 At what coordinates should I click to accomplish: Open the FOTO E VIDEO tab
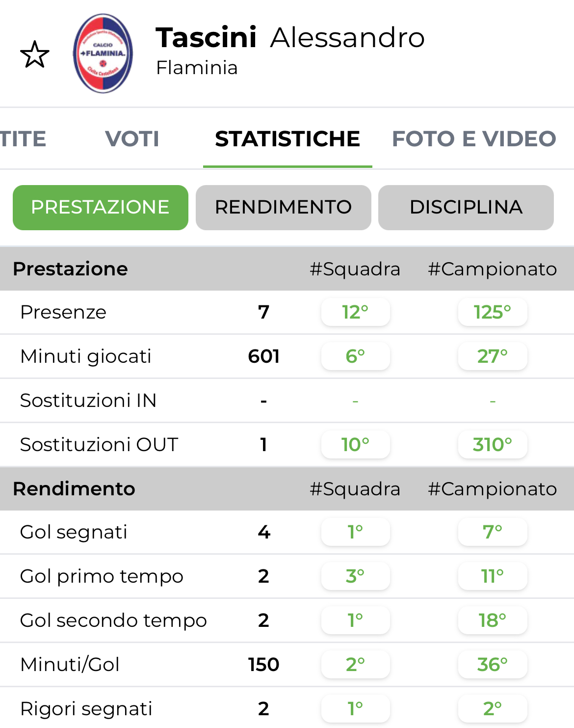[474, 139]
